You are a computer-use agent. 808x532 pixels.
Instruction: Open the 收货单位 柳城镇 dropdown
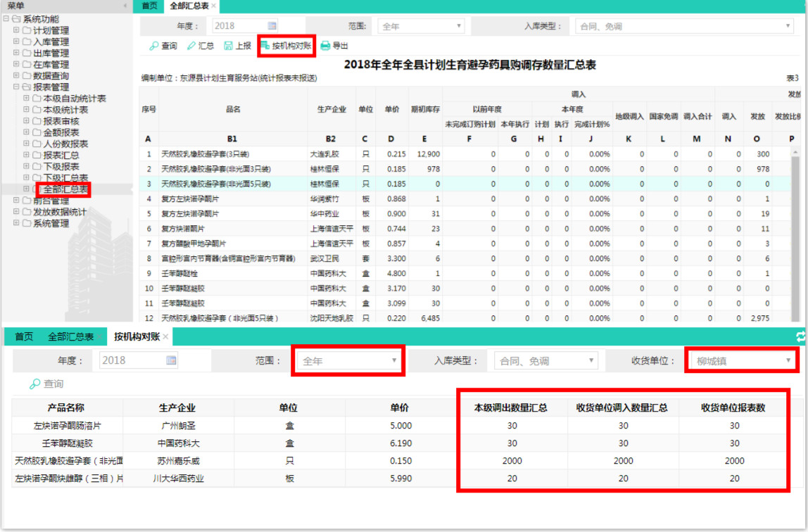[742, 360]
